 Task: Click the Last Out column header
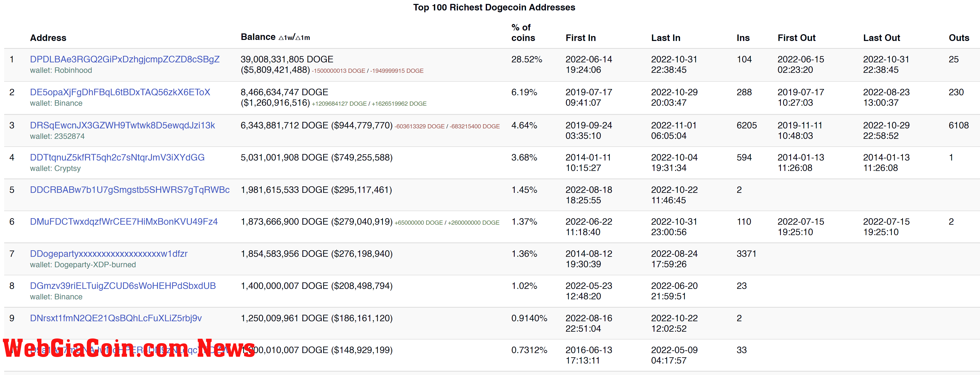click(881, 38)
